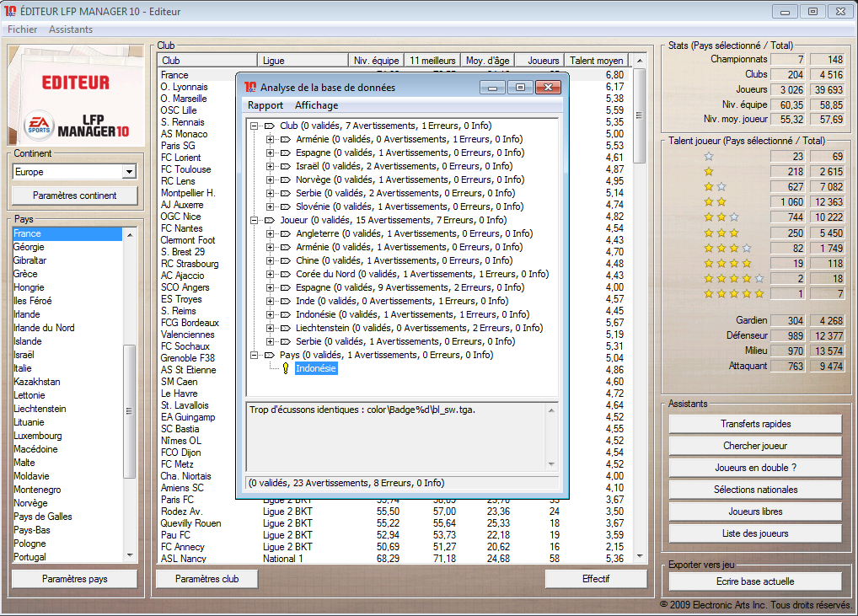Viewport: 858px width, 616px height.
Task: Open the Transferts rapides assistant
Action: pos(755,424)
